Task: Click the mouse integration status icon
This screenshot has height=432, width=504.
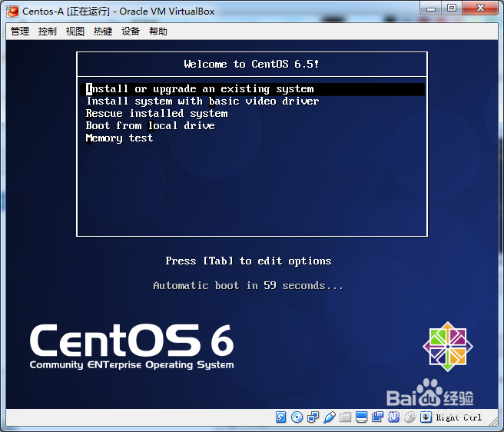Action: [x=409, y=417]
